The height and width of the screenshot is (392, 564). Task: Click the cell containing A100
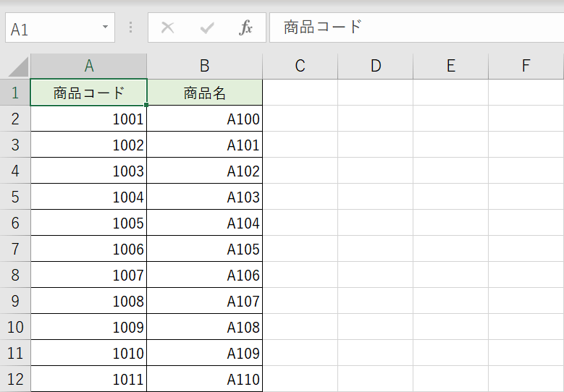click(x=205, y=119)
